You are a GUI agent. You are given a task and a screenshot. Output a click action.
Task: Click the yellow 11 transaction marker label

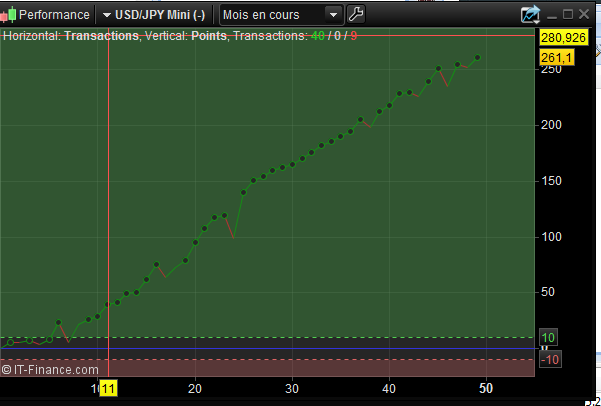(x=108, y=389)
